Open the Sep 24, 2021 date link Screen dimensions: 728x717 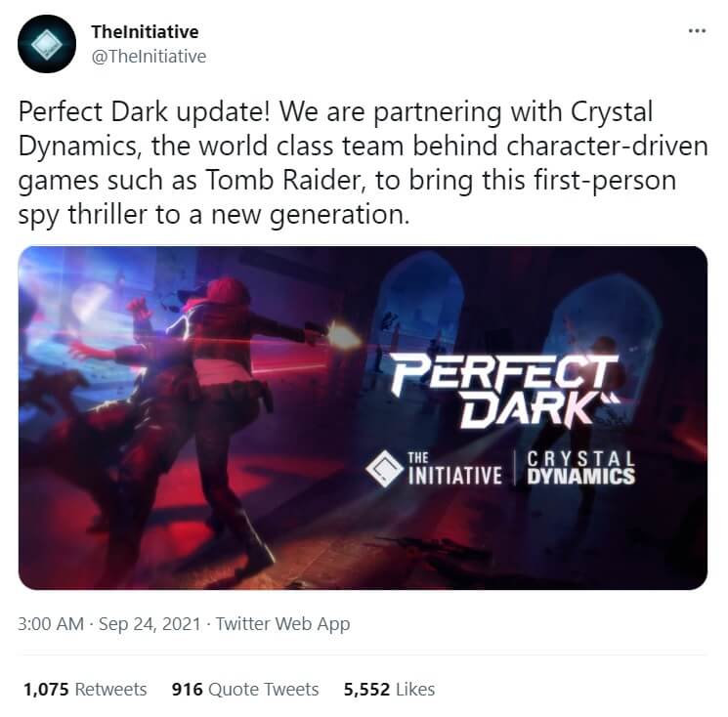150,624
